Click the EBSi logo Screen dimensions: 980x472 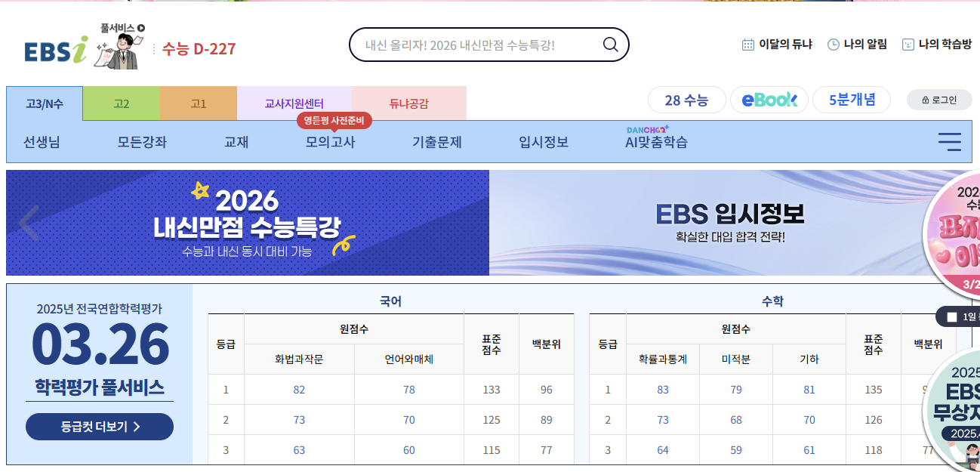[55, 51]
